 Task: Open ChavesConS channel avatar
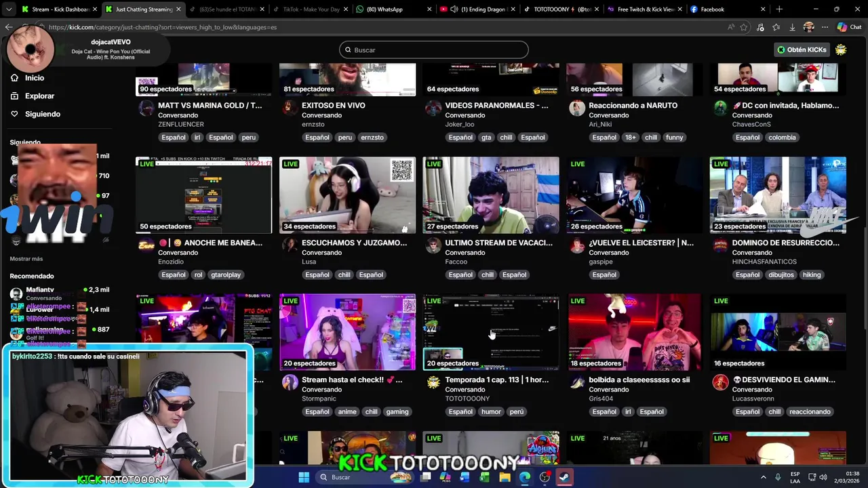pos(720,108)
